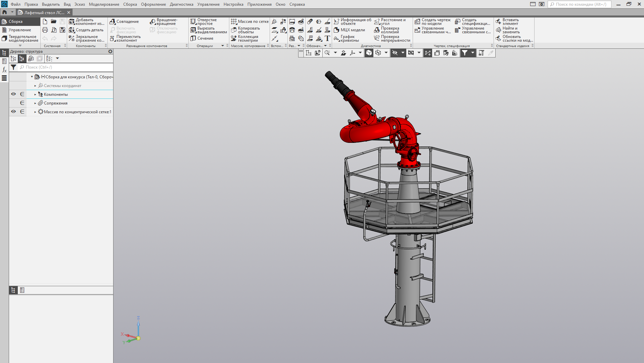Open the Моделирование menu

coord(104,4)
